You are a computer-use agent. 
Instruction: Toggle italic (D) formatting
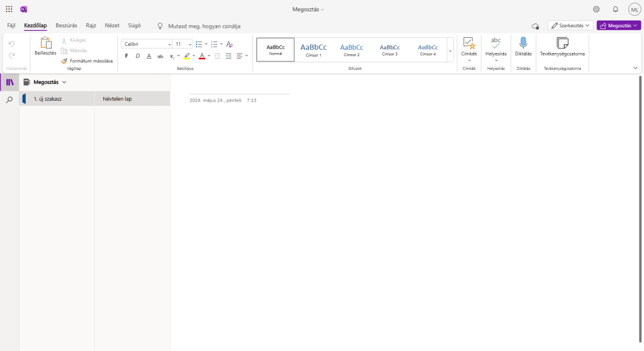pyautogui.click(x=138, y=56)
